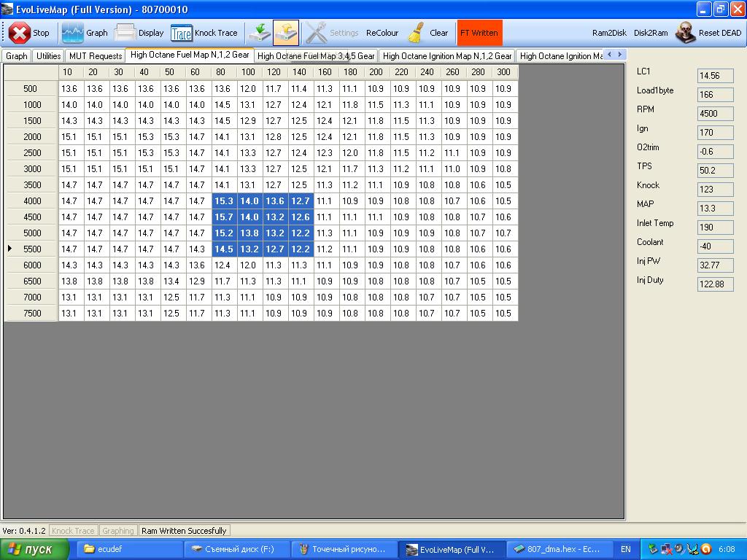The height and width of the screenshot is (560, 747).
Task: Click the Display printer icon
Action: pos(125,33)
